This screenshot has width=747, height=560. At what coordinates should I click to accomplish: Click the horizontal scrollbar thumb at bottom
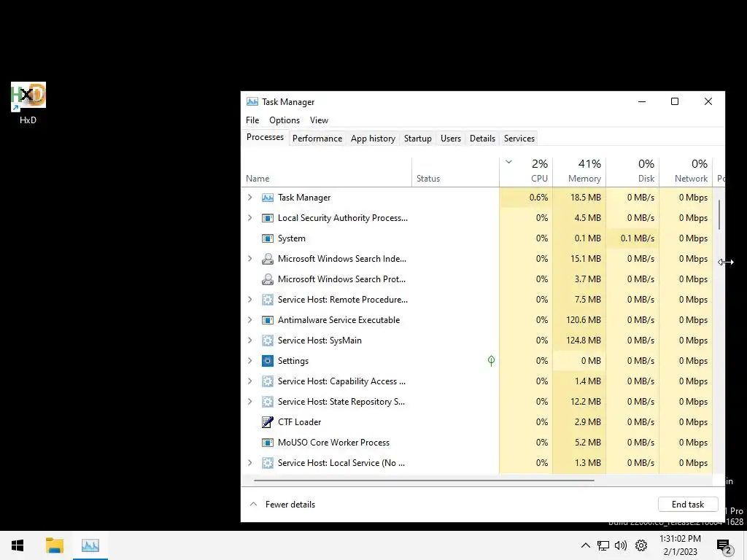[424, 481]
